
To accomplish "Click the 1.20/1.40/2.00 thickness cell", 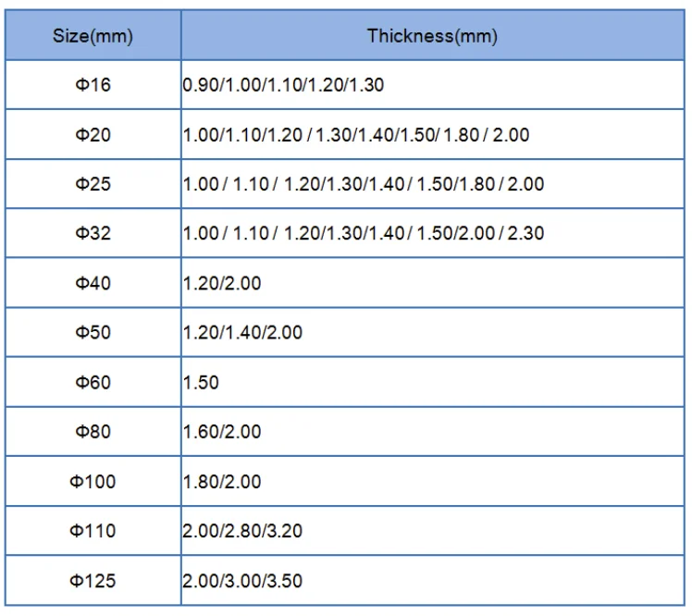I will pyautogui.click(x=242, y=332).
